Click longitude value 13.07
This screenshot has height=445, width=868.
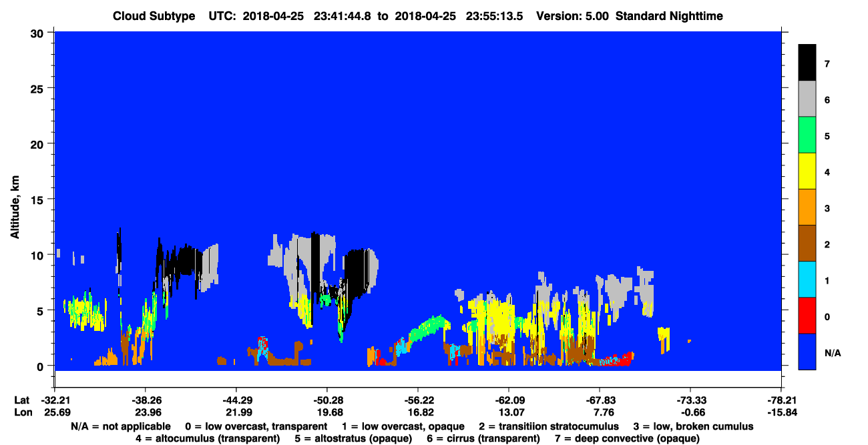(x=508, y=412)
